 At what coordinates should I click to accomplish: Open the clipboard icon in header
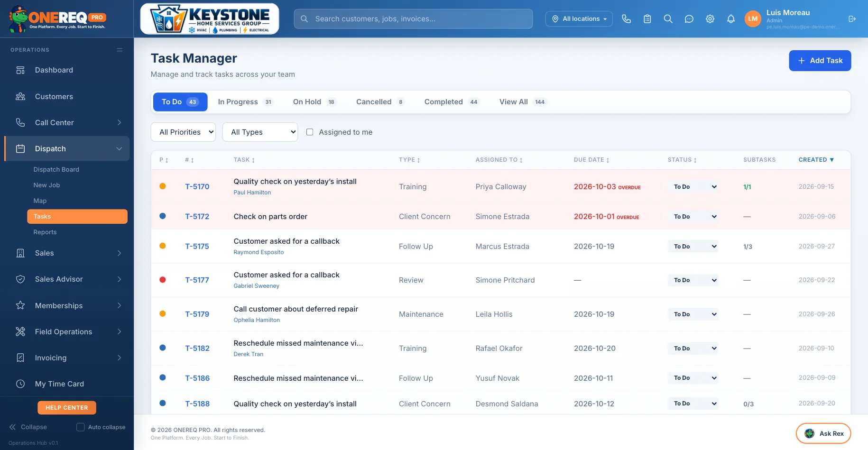pyautogui.click(x=647, y=19)
